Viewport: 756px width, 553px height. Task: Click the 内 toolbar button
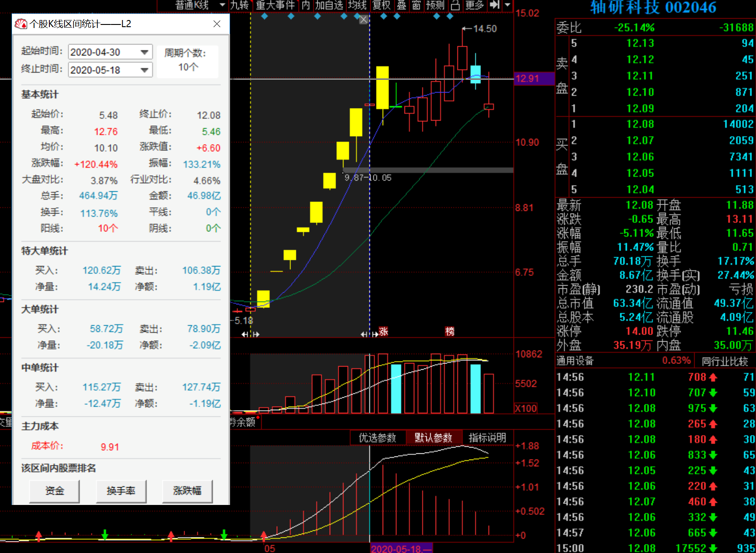(306, 5)
